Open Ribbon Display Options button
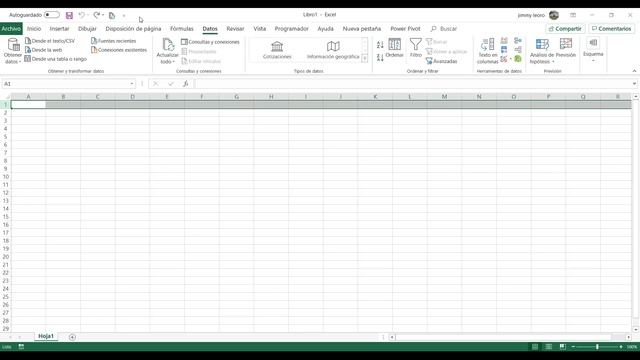This screenshot has height=360, width=640. tap(573, 15)
